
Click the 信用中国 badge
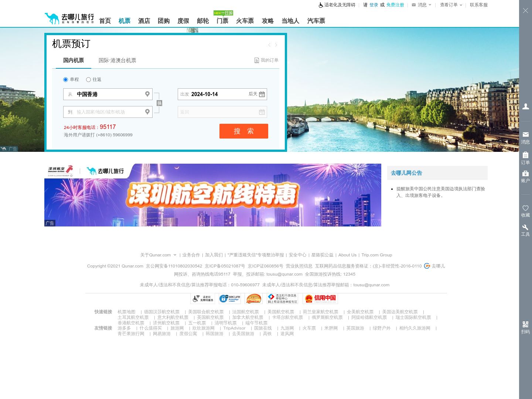point(320,299)
